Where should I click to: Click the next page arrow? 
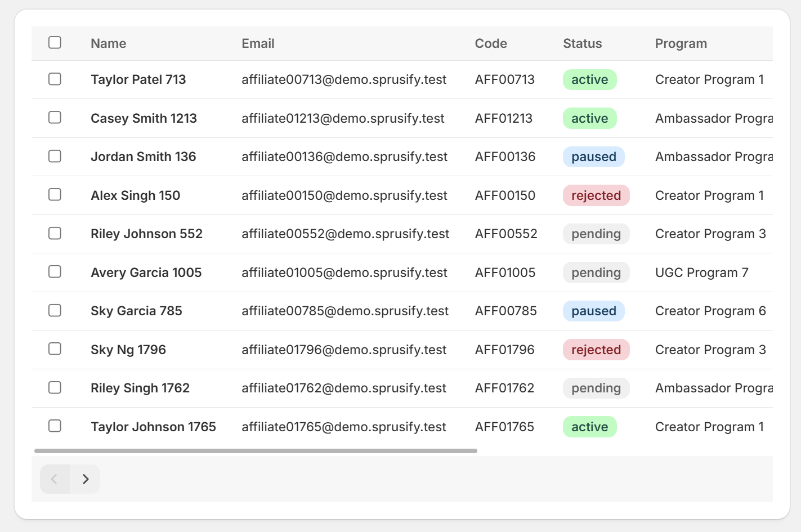tap(86, 479)
